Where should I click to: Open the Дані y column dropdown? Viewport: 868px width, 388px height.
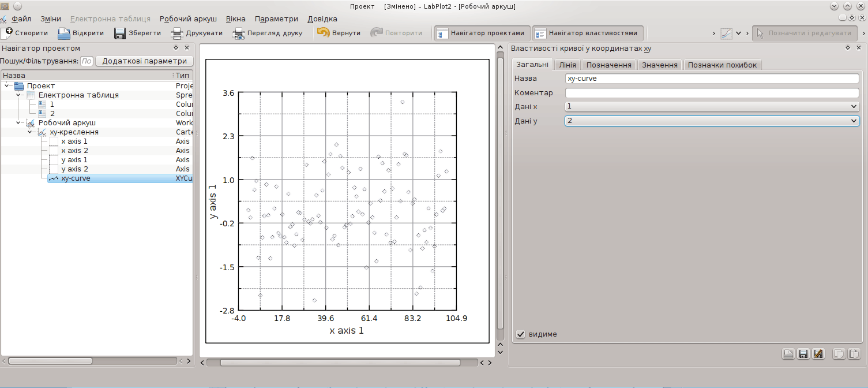pos(712,121)
